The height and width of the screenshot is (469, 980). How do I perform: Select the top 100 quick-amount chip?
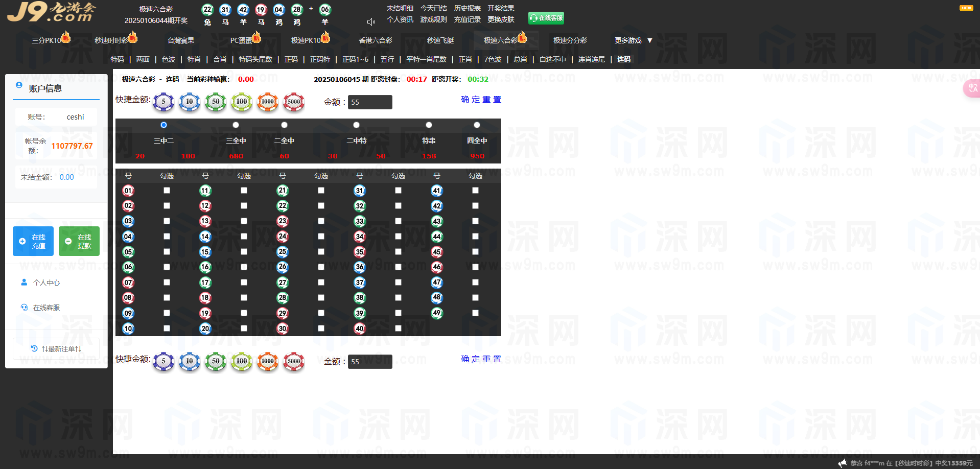click(242, 102)
